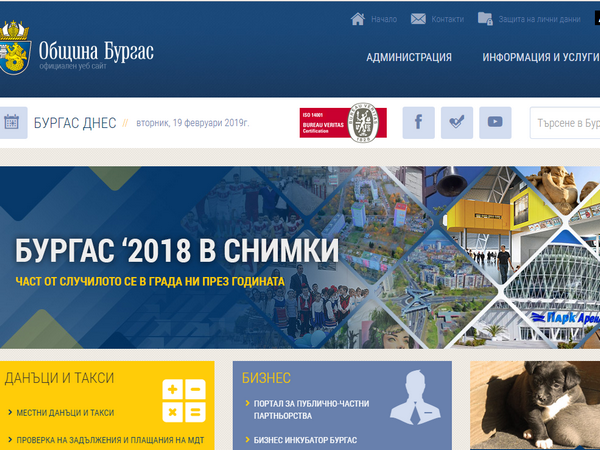Open the calendar icon beside Бургас Днес

(x=12, y=122)
